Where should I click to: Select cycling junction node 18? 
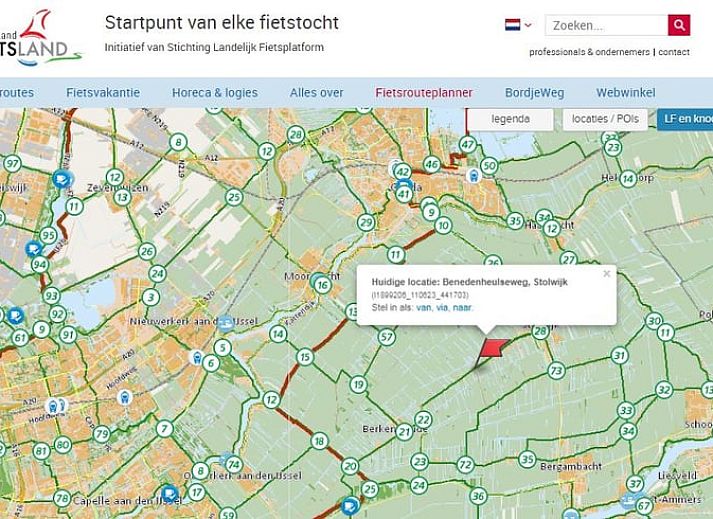pos(319,441)
